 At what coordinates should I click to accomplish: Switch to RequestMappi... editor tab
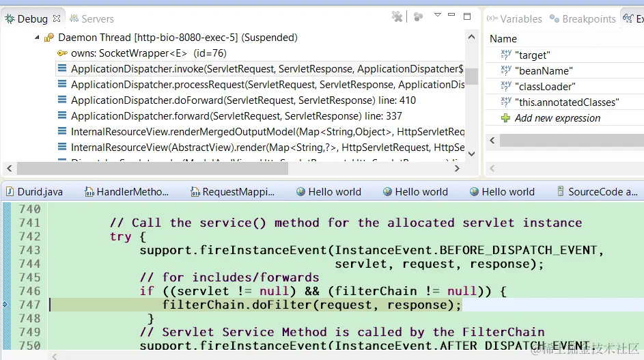(232, 192)
